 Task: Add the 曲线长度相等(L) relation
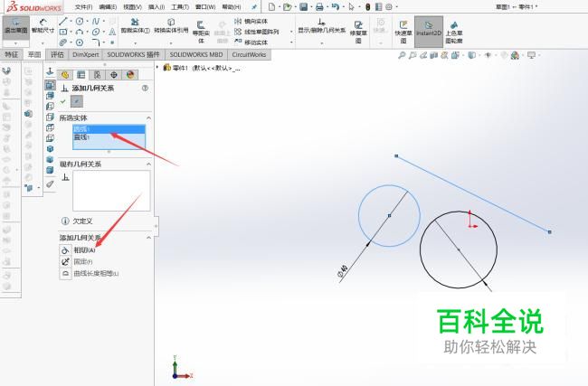[x=90, y=274]
